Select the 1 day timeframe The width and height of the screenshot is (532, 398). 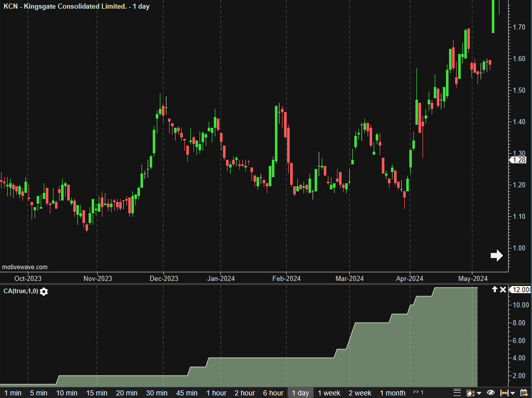pos(300,393)
